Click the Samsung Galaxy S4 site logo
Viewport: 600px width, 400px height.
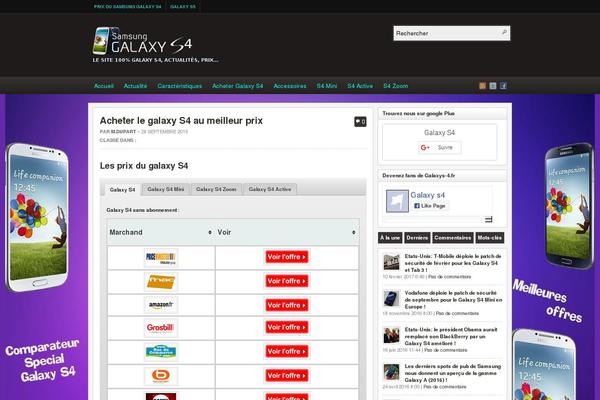142,41
